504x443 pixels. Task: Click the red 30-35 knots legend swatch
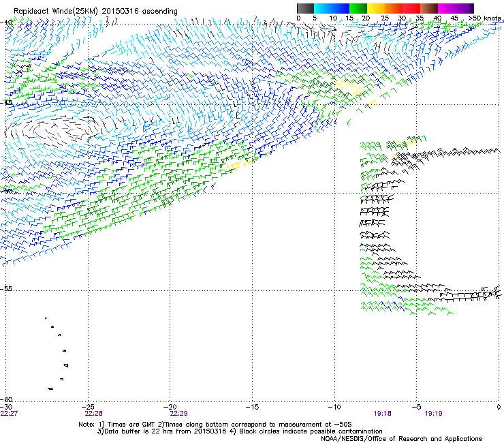click(x=411, y=8)
